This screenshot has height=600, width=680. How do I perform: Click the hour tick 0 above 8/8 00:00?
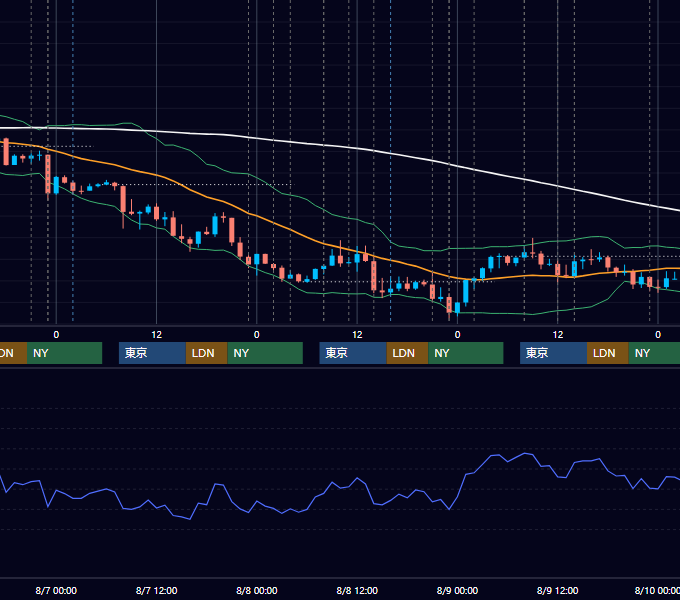coord(257,335)
